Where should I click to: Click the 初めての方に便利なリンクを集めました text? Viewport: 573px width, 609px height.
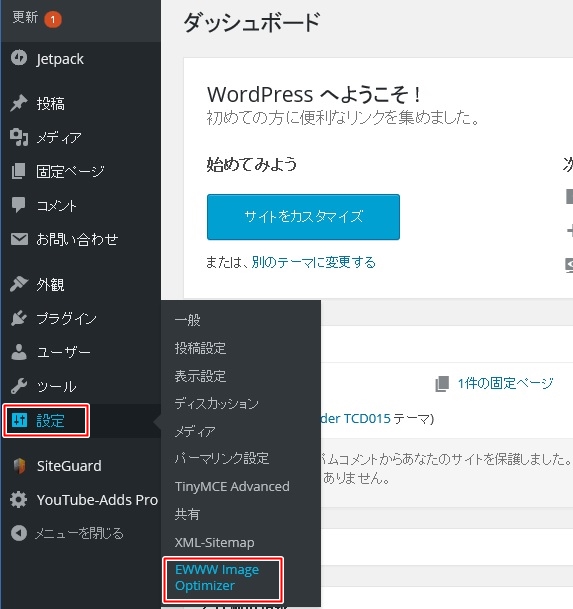coord(343,117)
